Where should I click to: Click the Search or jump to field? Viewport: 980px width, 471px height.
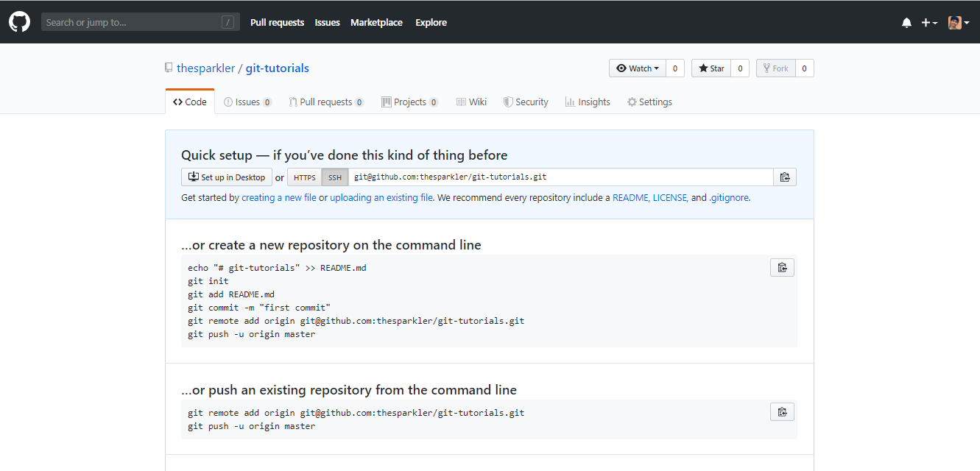(x=141, y=22)
